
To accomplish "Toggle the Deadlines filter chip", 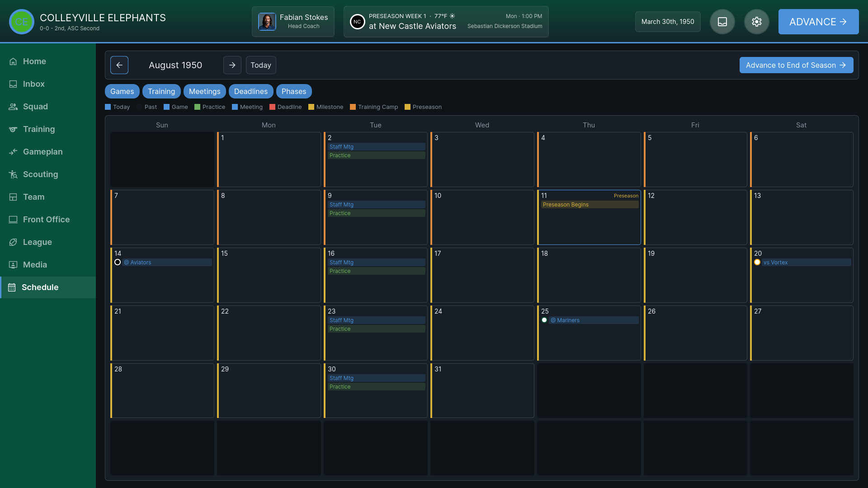I will point(251,91).
